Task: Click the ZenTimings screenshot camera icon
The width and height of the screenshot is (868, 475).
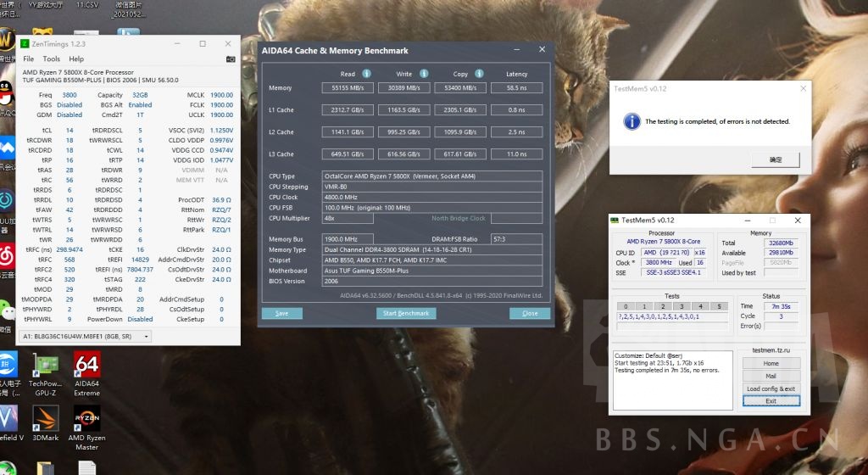Action: [231, 59]
